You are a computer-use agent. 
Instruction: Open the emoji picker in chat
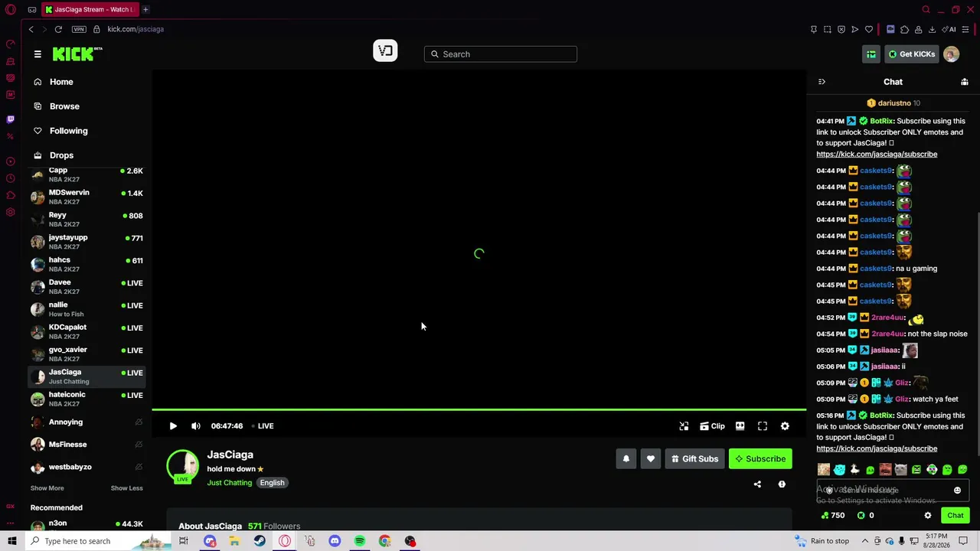(957, 491)
